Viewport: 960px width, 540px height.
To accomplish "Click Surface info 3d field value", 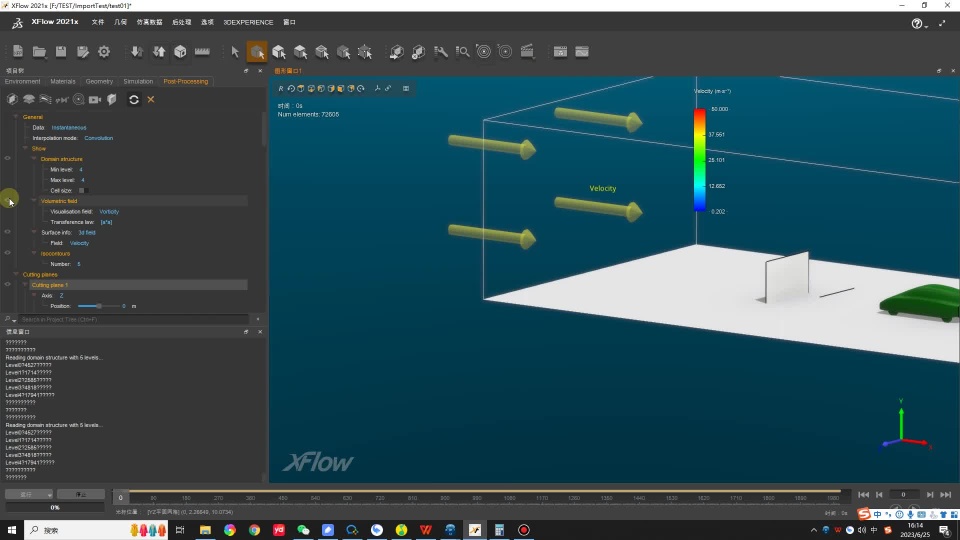I will [x=86, y=233].
